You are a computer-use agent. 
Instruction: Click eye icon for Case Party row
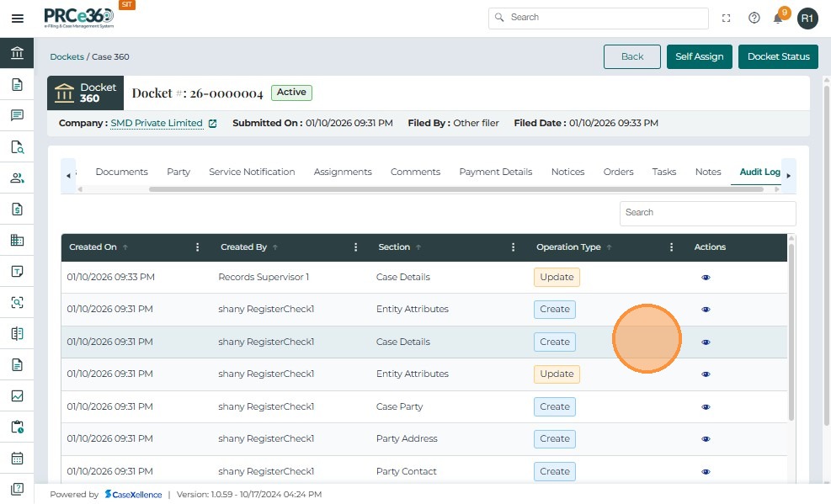pyautogui.click(x=706, y=406)
